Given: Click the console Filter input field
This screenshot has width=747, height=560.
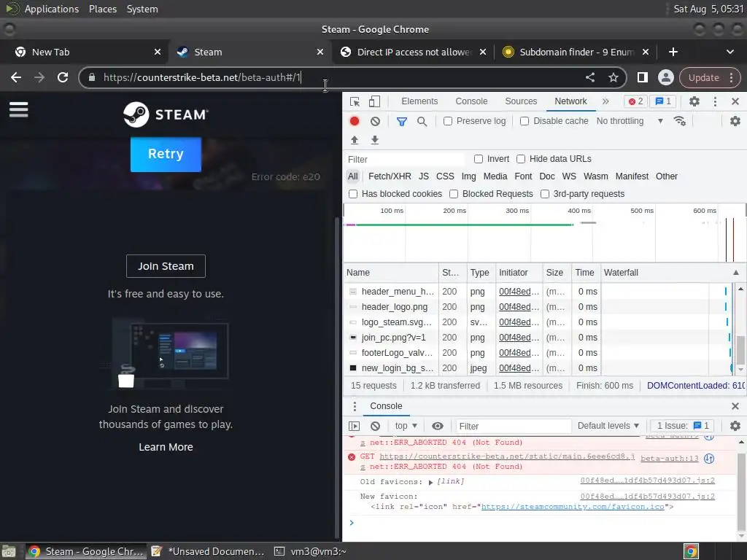Looking at the screenshot, I should coord(514,426).
